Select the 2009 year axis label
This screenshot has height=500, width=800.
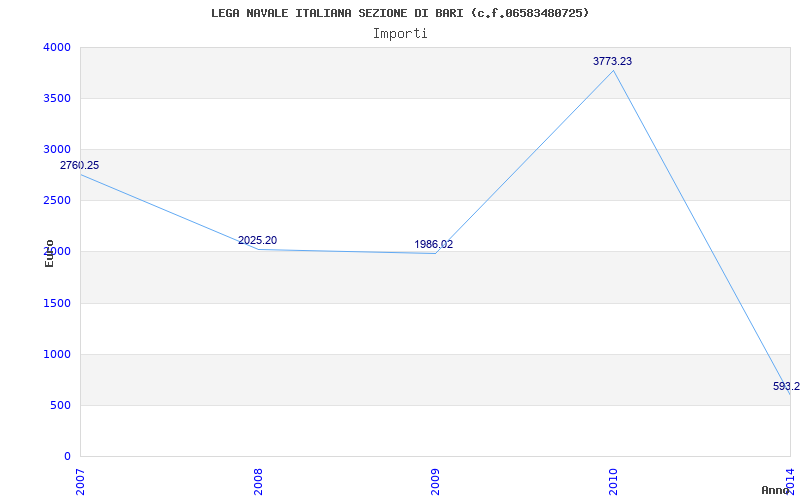[x=435, y=482]
